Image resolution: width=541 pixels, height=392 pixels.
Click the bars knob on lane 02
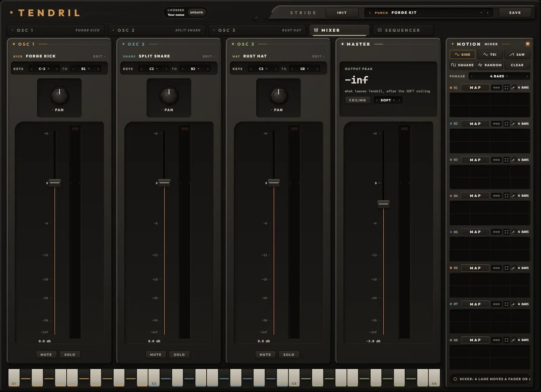tap(514, 124)
